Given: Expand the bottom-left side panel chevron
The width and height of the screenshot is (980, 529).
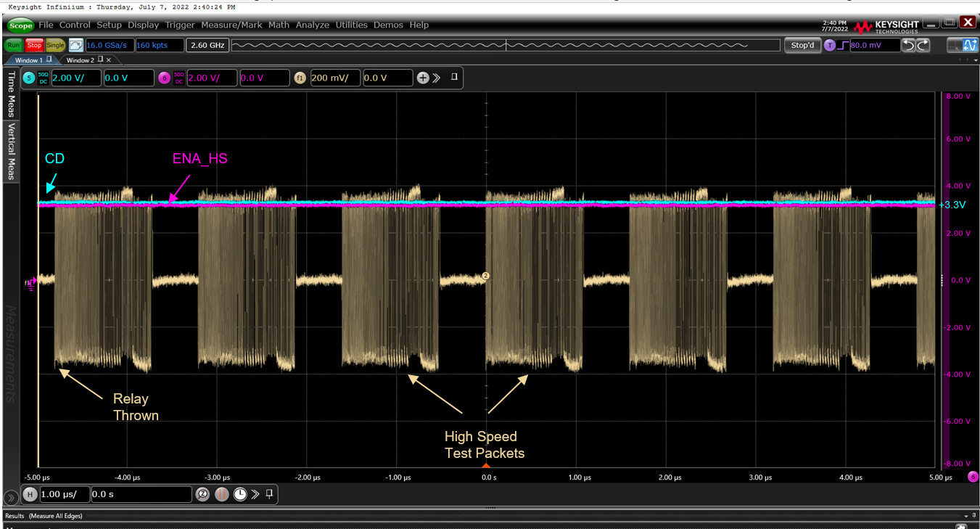Looking at the screenshot, I should click(11, 498).
